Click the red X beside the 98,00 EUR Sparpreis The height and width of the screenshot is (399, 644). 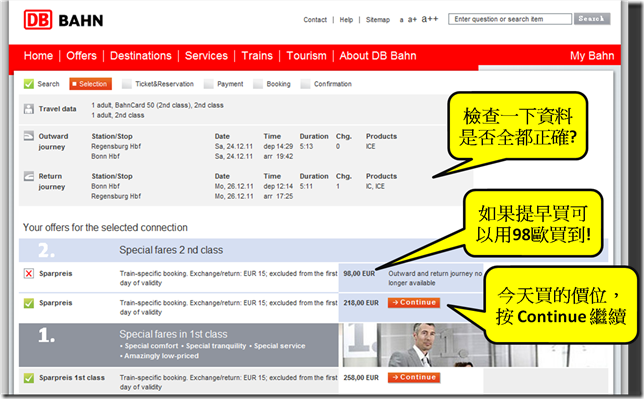29,274
